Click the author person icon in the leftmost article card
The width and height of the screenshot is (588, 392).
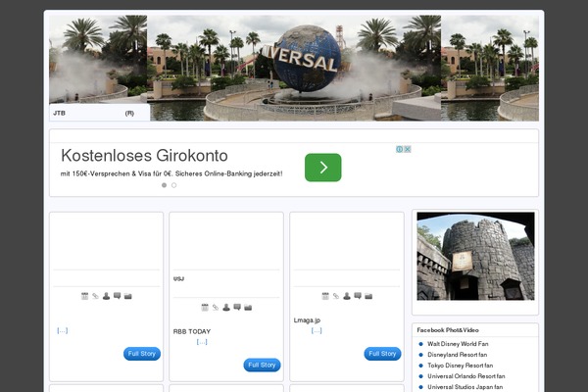pos(107,296)
